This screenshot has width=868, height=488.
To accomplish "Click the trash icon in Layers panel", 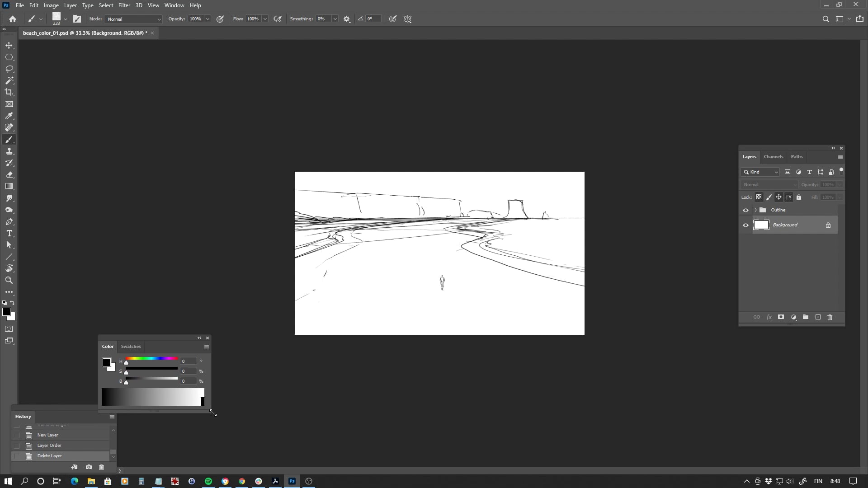I will point(830,317).
